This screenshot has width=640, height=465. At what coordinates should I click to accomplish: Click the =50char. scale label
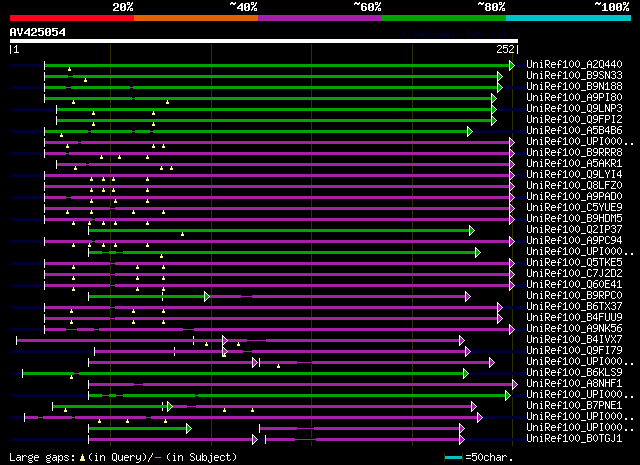[x=489, y=458]
